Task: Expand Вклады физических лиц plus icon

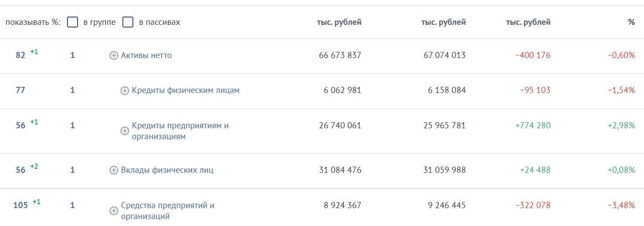Action: [x=114, y=170]
